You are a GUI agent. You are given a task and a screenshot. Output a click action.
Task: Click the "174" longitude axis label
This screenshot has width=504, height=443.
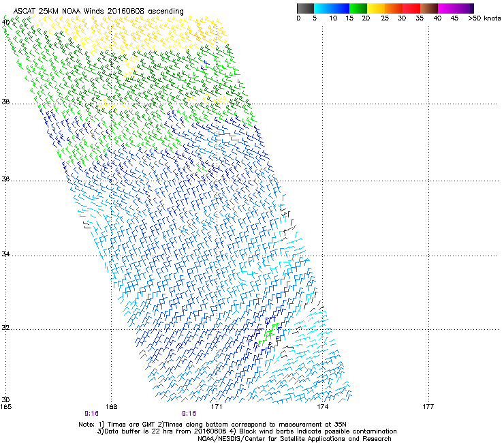[x=322, y=407]
